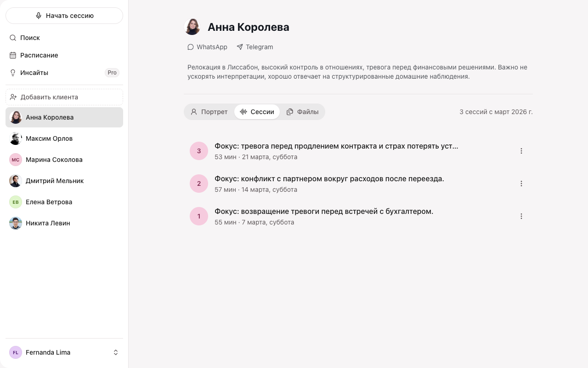Click the Fernanda Lima account name

pyautogui.click(x=48, y=352)
